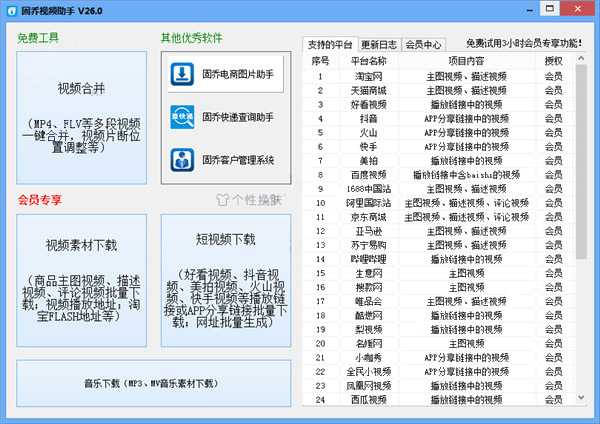Select the 快手 row
Screen dimensions: 600x424
tap(439, 147)
